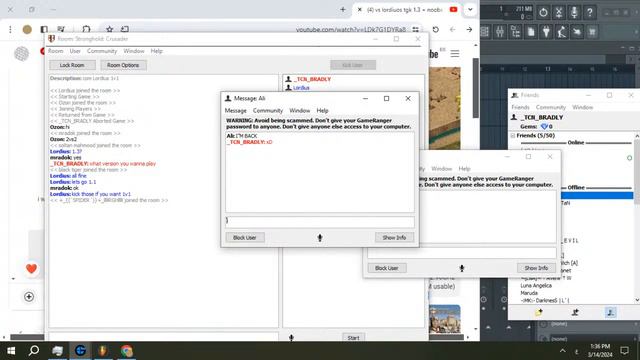The width and height of the screenshot is (640, 360).
Task: Click the question mark help icon in FL Studio
Action: (589, 12)
